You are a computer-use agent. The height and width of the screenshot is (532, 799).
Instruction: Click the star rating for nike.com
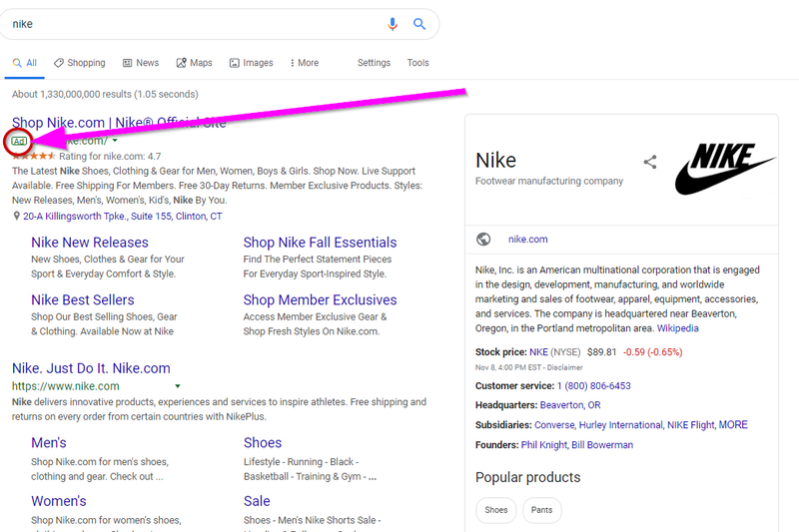point(33,157)
